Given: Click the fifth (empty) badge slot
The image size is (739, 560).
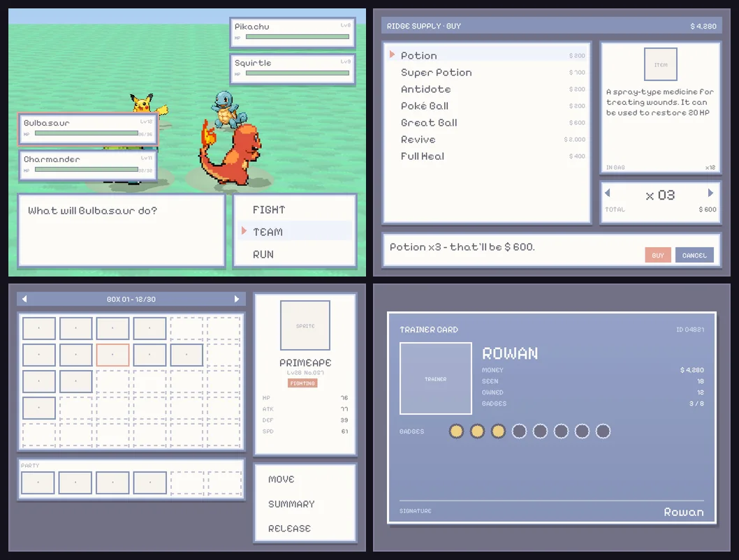Looking at the screenshot, I should coord(540,431).
